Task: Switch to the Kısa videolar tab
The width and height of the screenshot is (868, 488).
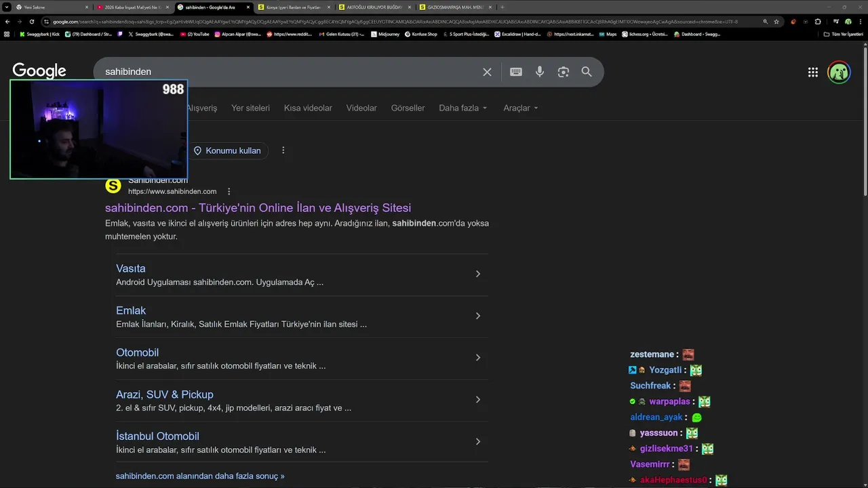Action: (x=308, y=108)
